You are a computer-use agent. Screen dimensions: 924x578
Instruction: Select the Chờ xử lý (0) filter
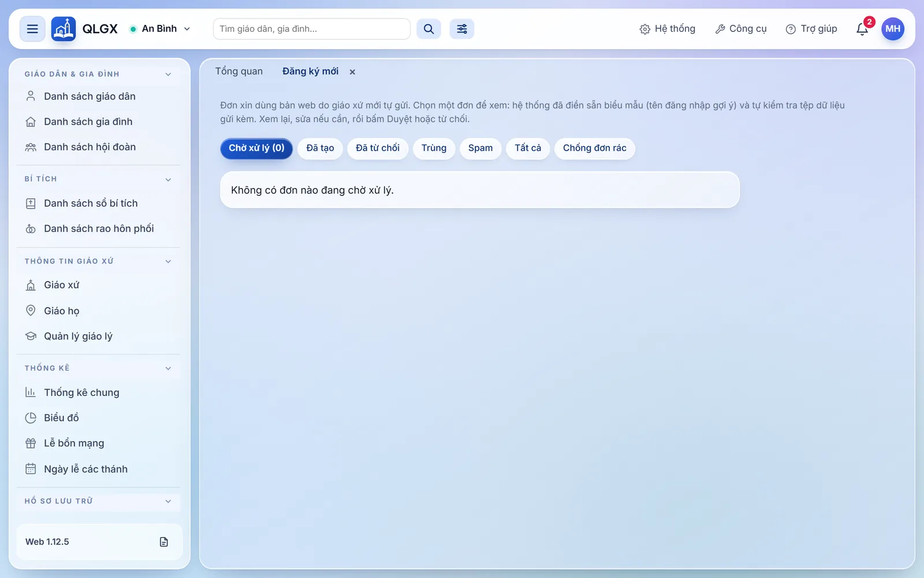click(256, 148)
